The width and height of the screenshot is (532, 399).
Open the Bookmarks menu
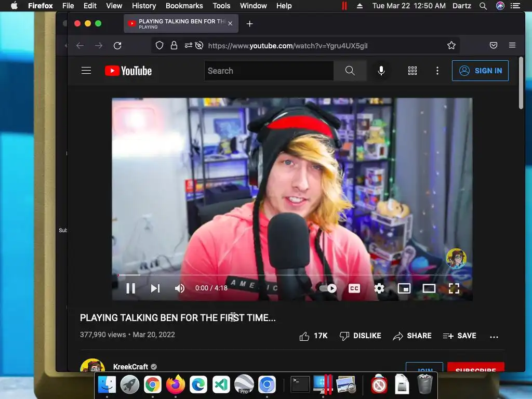pyautogui.click(x=184, y=6)
